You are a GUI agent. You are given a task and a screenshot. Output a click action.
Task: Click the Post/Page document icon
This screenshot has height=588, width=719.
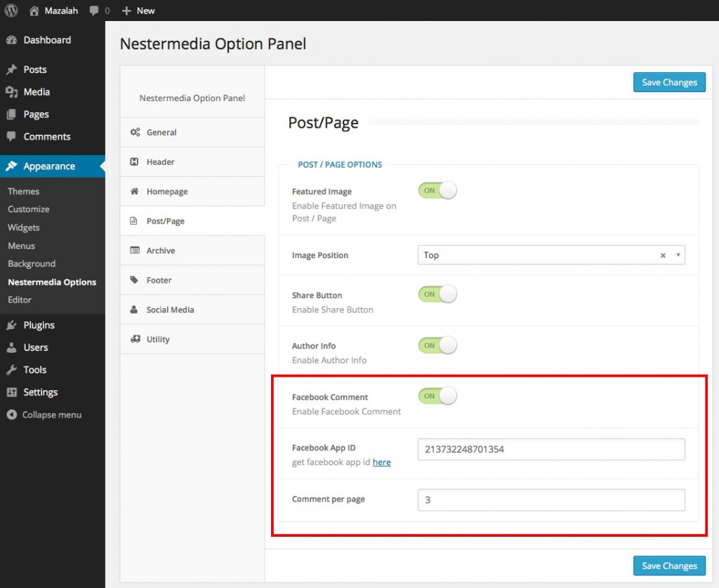coord(134,221)
